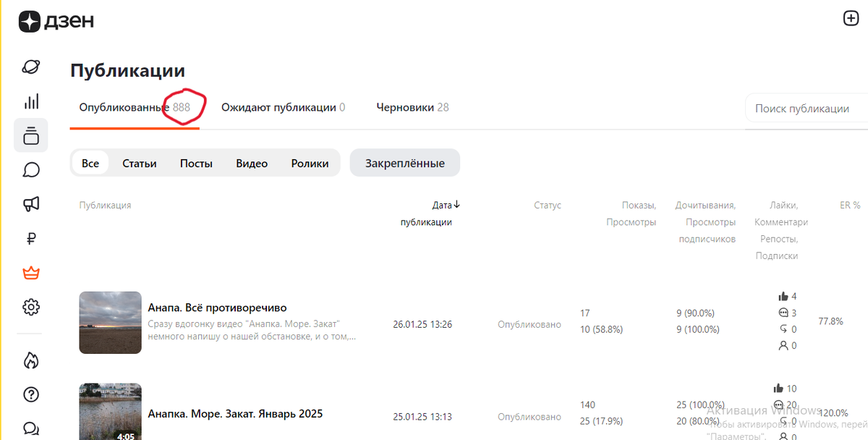Open the title Анапка. Море. Закат. Январь 2025
Viewport: 868px width, 440px height.
(x=235, y=414)
